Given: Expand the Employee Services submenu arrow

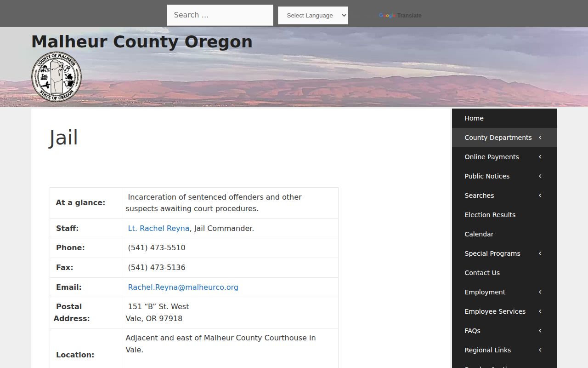Looking at the screenshot, I should pyautogui.click(x=540, y=311).
